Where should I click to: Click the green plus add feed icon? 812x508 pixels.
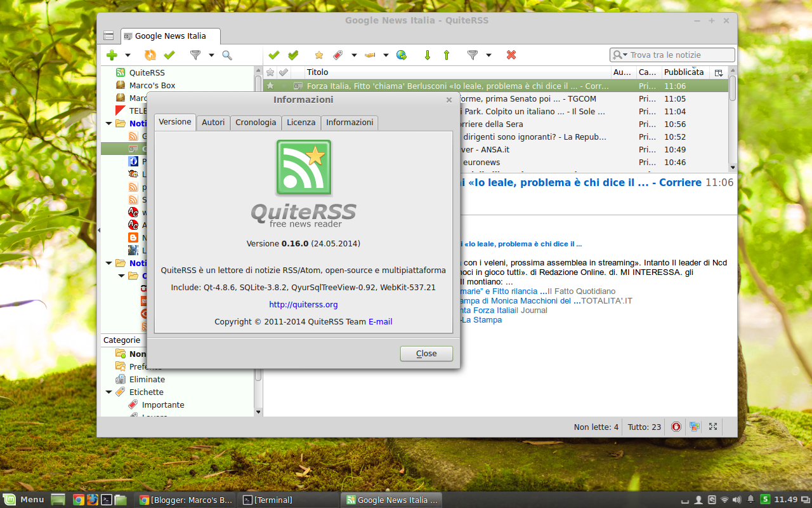(112, 55)
